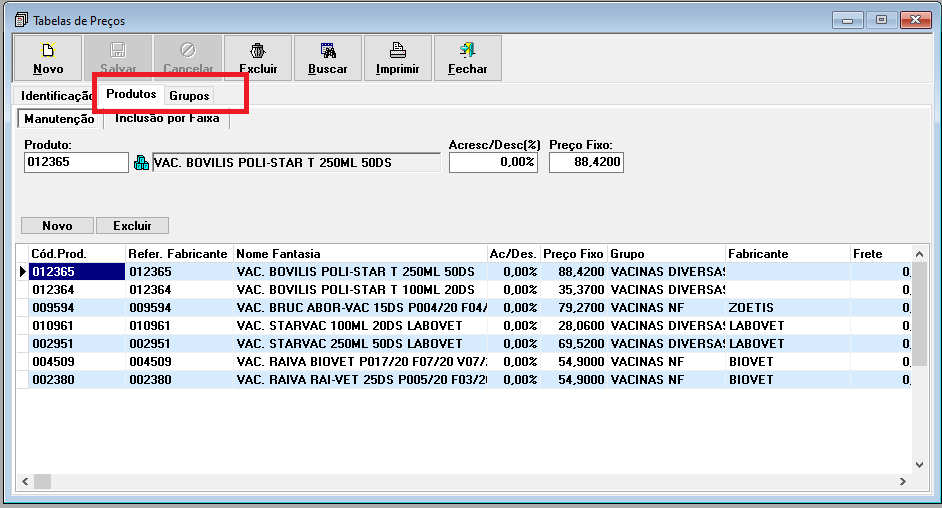Click the horizontal scrollbar thumb
The image size is (942, 508).
(x=42, y=482)
